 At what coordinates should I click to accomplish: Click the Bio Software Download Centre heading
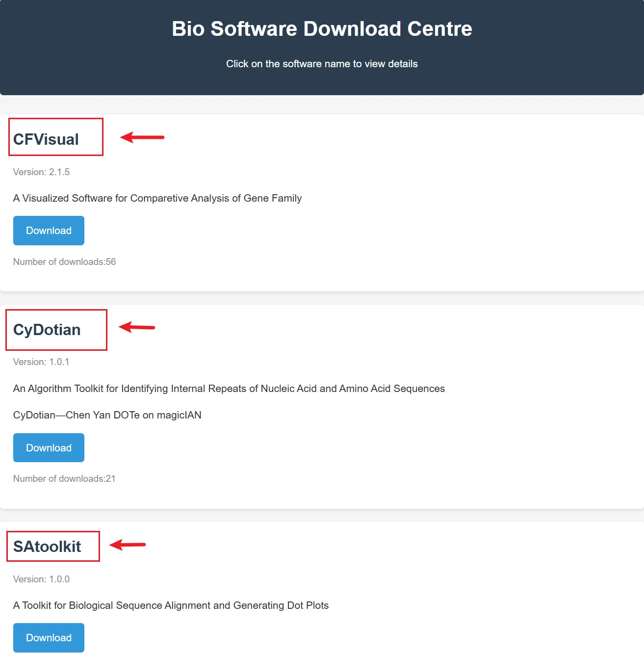322,28
